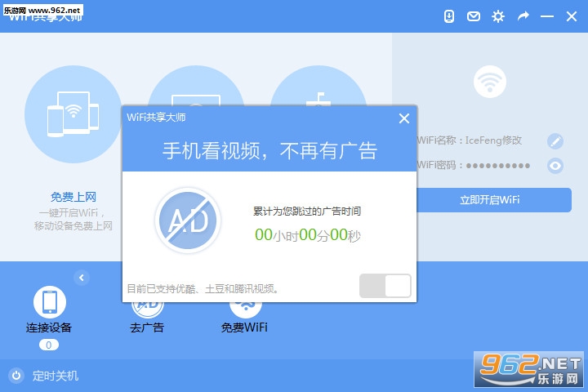Minimize the WiFi共享大师 main window

pyautogui.click(x=547, y=16)
